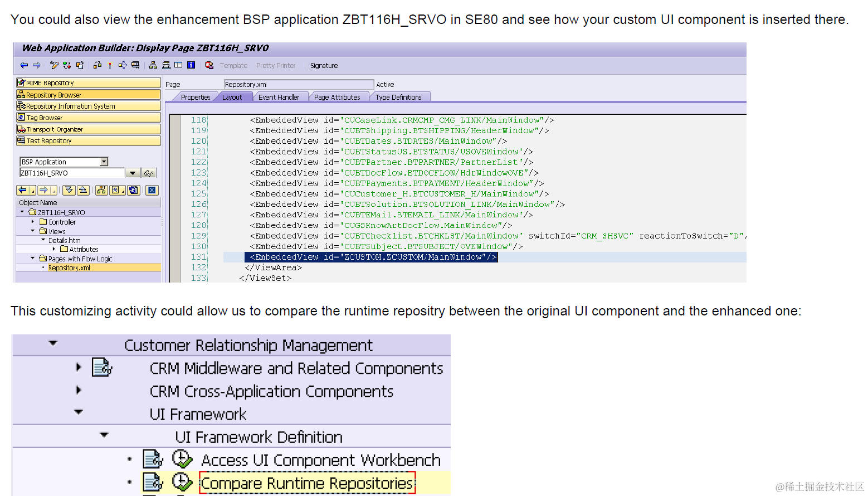
Task: Open the Tag Browser button
Action: pos(89,118)
